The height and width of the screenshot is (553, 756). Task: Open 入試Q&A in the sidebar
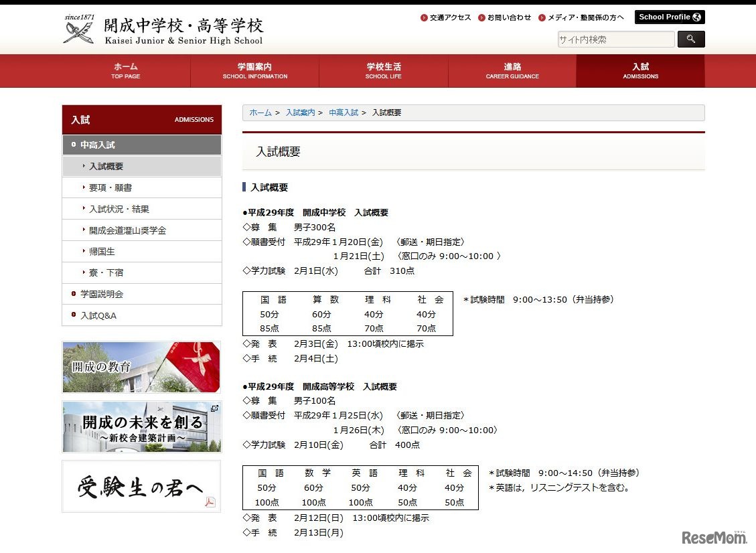click(142, 315)
